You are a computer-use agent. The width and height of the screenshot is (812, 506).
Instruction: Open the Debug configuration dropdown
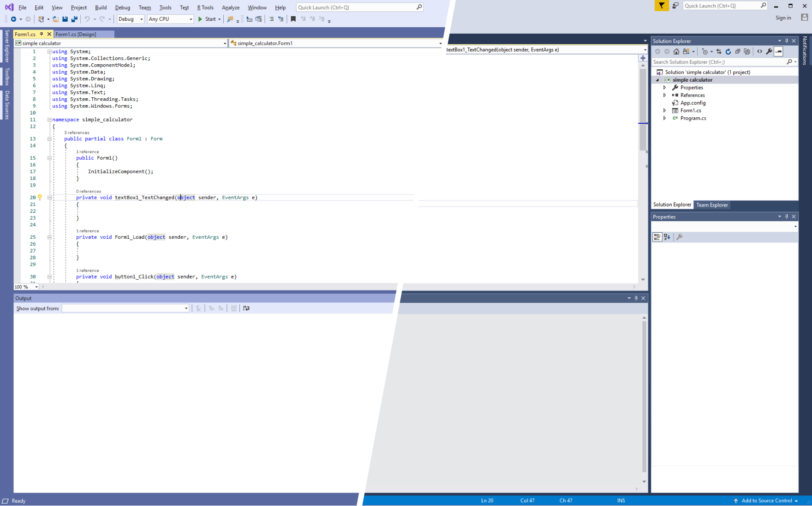141,19
